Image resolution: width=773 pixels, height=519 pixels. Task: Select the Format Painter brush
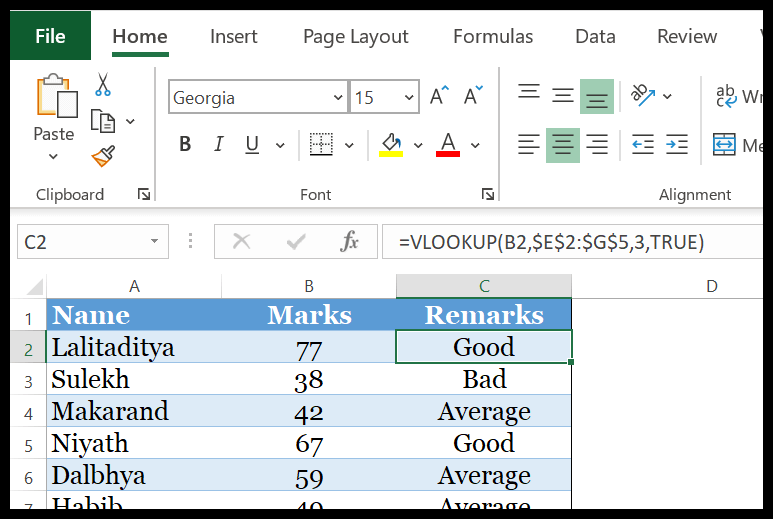(x=104, y=156)
